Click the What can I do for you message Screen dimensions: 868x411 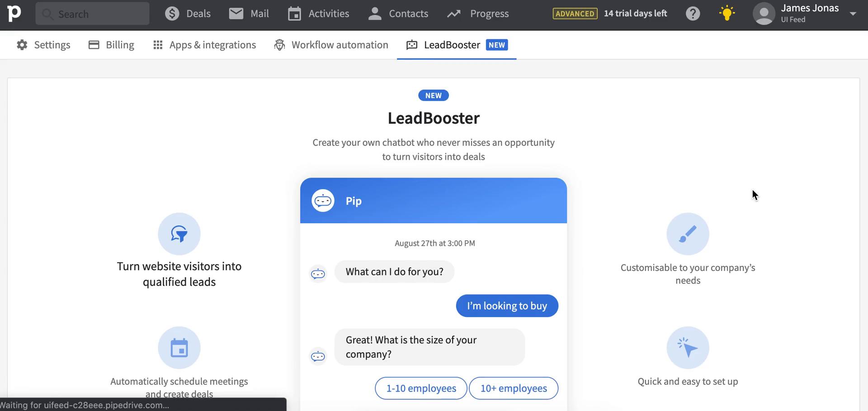pyautogui.click(x=394, y=271)
